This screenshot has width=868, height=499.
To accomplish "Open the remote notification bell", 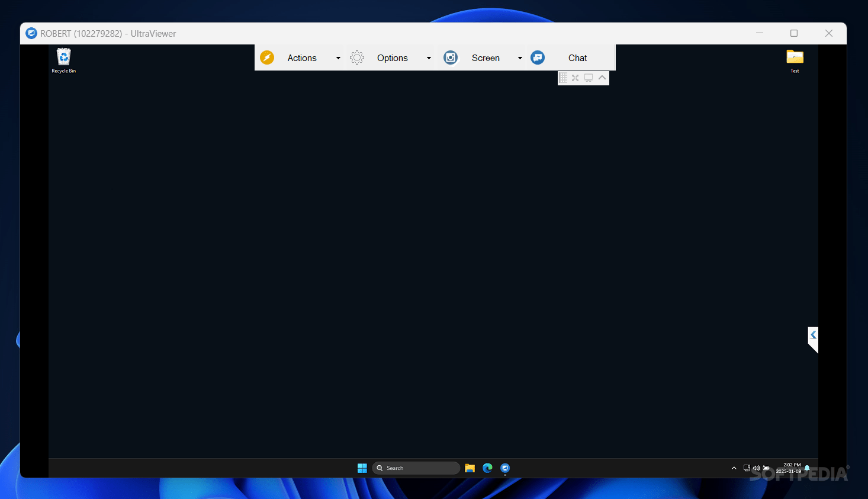I will click(x=807, y=468).
